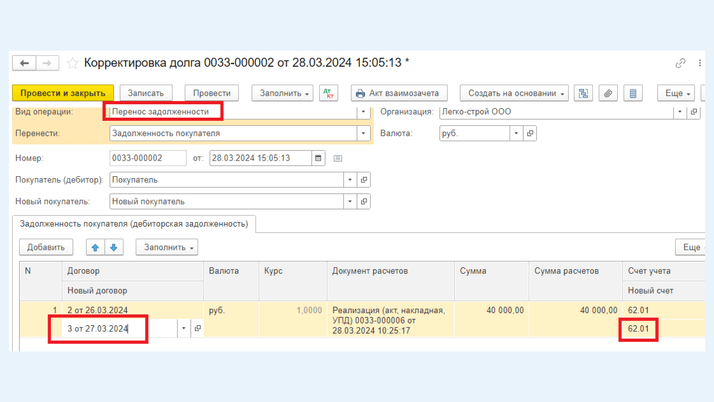The image size is (714, 402).
Task: Expand the Валюта currency dropdown
Action: 516,133
